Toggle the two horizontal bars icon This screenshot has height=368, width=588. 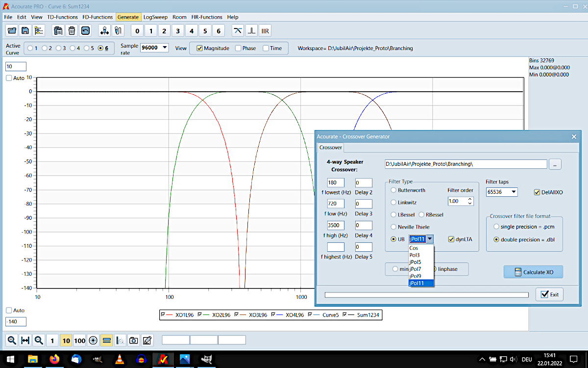pos(107,340)
